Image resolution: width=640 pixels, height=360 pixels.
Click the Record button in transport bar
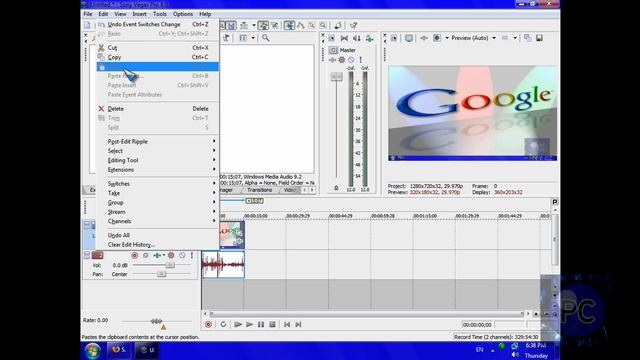click(208, 324)
